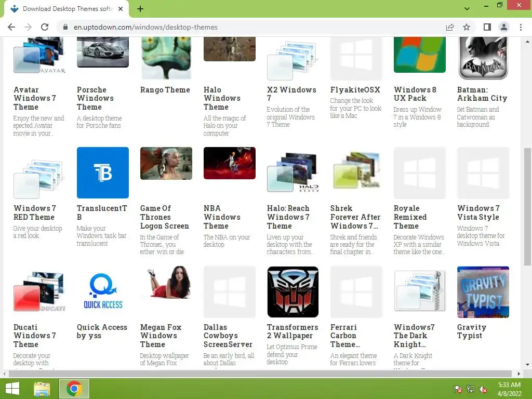
Task: Select the NBA Windows Theme thumbnail
Action: click(229, 163)
